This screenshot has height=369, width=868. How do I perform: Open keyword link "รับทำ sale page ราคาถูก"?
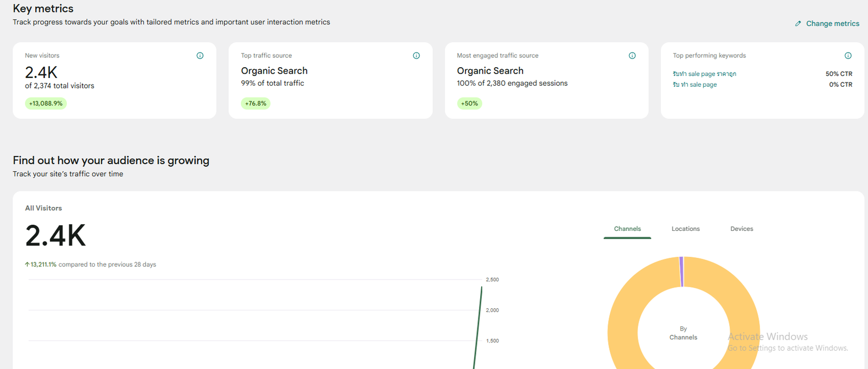(x=704, y=74)
